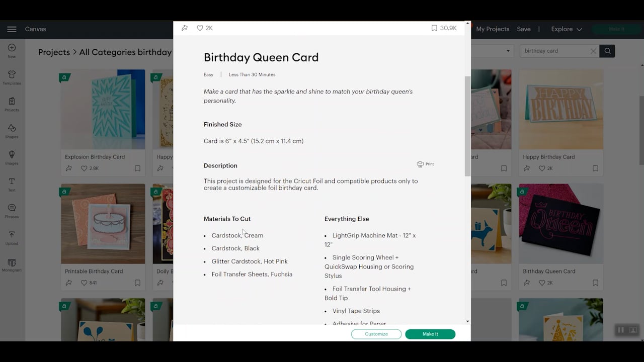Bookmark the Printable Birthday Card
This screenshot has width=644, height=362.
pyautogui.click(x=137, y=283)
